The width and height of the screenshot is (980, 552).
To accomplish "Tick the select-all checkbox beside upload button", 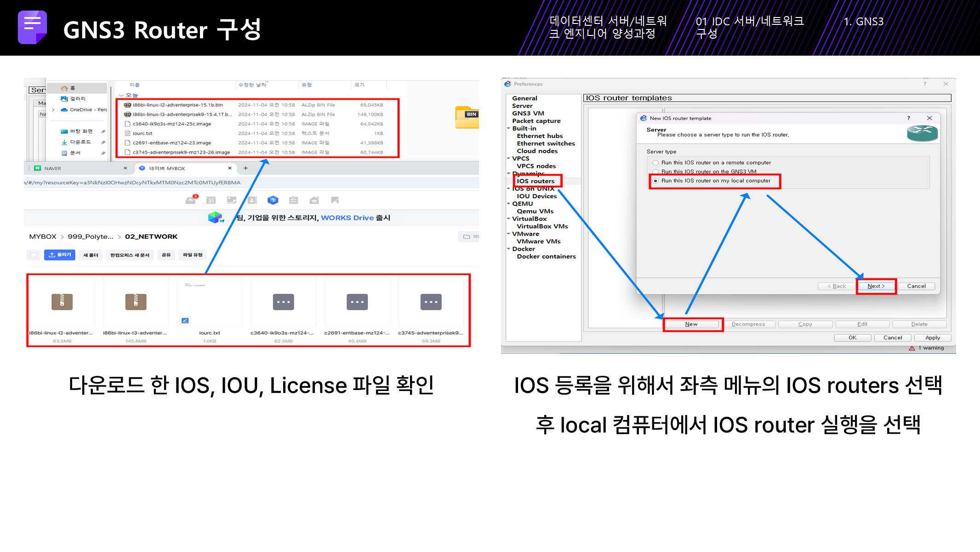I will pos(34,255).
